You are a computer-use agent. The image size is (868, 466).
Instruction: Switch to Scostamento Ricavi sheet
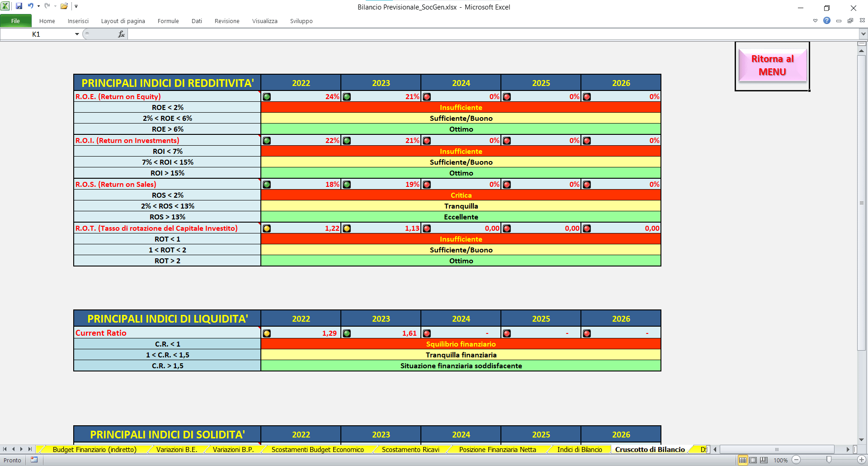410,449
